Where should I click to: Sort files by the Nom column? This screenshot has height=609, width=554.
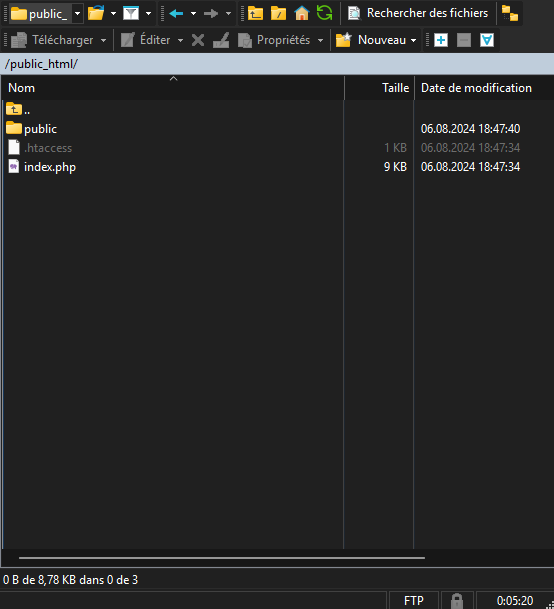[173, 88]
